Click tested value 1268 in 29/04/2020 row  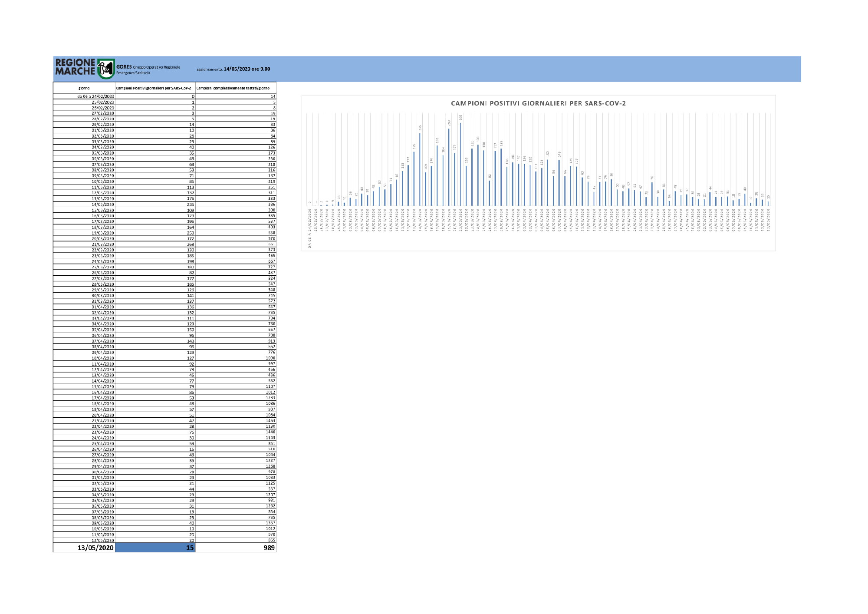pos(270,466)
